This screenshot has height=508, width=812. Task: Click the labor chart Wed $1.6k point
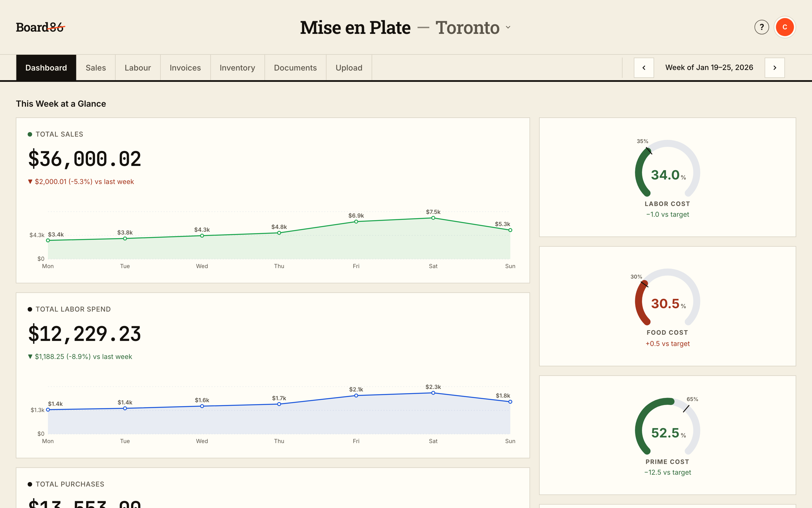pyautogui.click(x=202, y=406)
